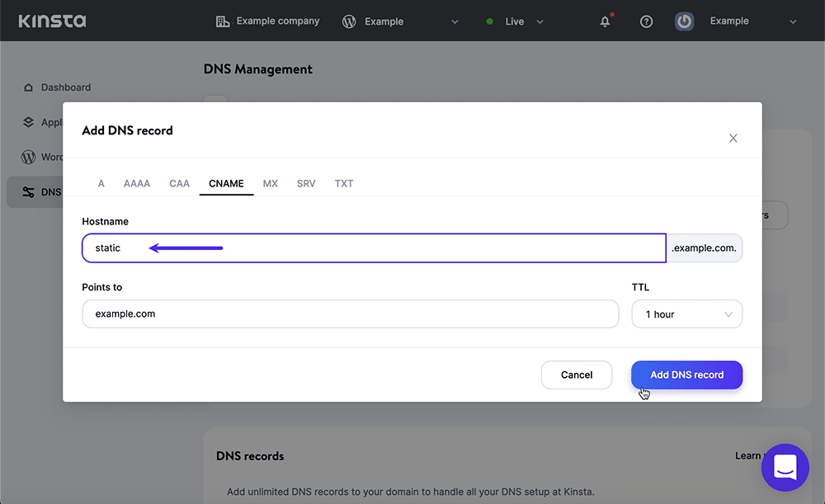Image resolution: width=825 pixels, height=504 pixels.
Task: Click the Example company building icon
Action: tap(222, 21)
